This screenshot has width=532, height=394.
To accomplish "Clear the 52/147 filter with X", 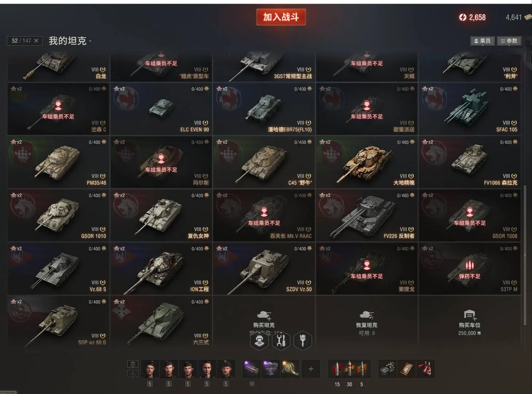I will pos(36,40).
